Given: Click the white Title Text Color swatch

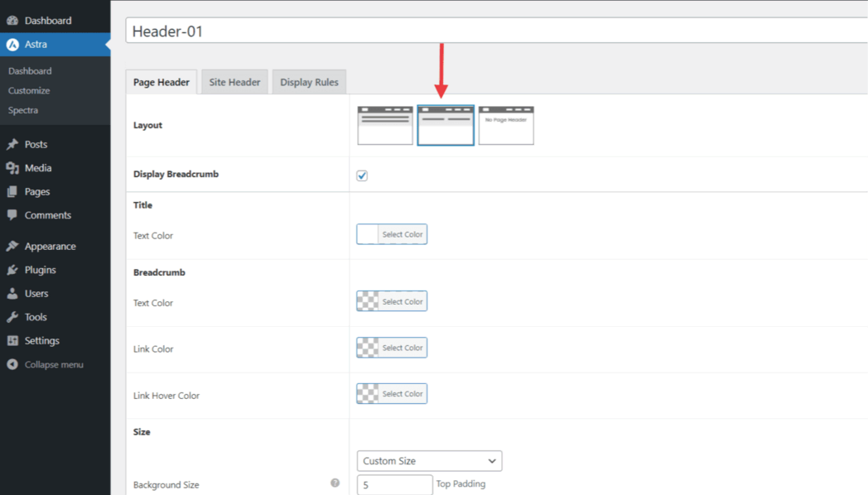Looking at the screenshot, I should coord(368,234).
